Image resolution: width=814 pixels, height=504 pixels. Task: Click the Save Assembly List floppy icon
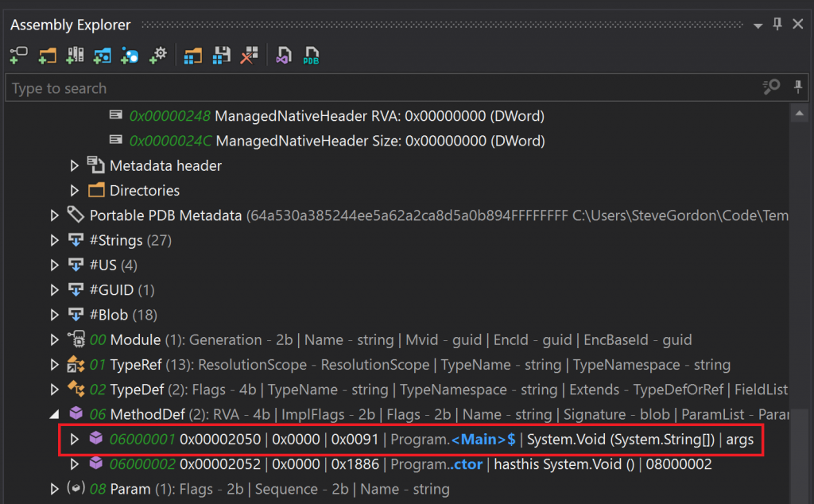tap(222, 55)
